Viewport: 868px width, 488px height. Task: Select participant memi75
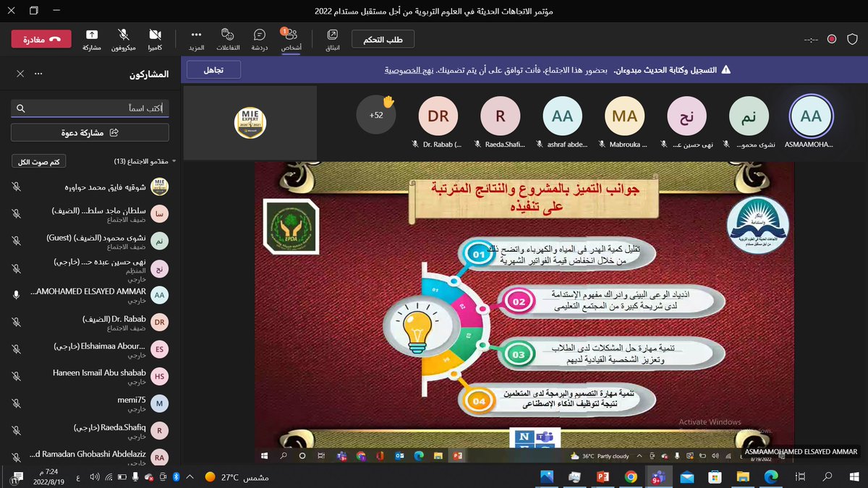point(90,403)
